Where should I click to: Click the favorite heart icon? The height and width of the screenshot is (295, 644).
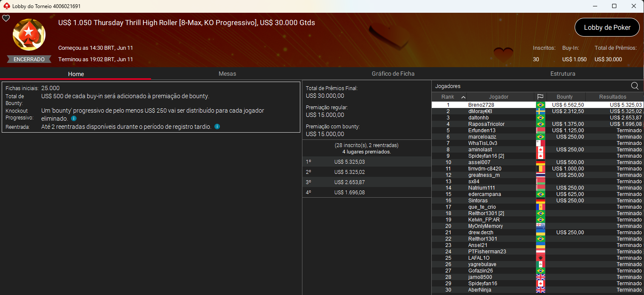point(6,18)
